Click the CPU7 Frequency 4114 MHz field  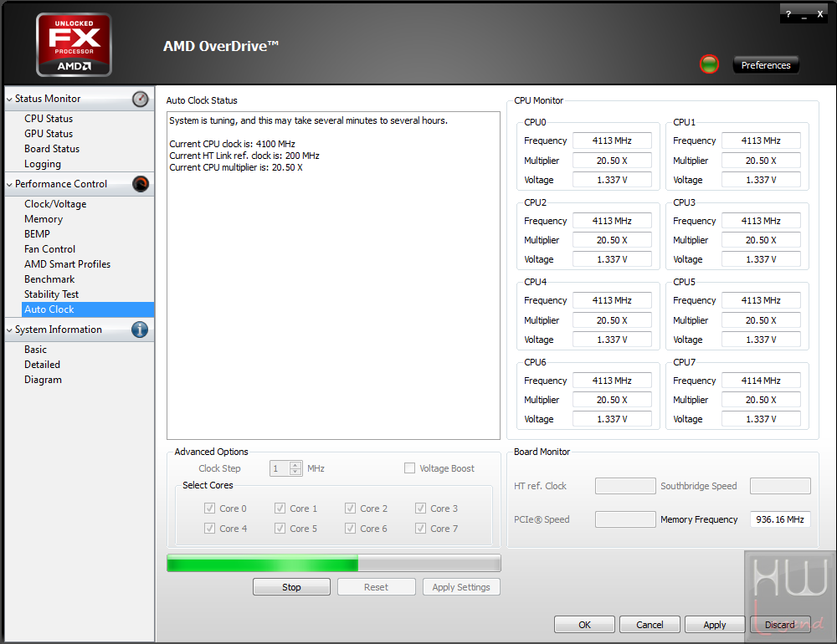761,381
